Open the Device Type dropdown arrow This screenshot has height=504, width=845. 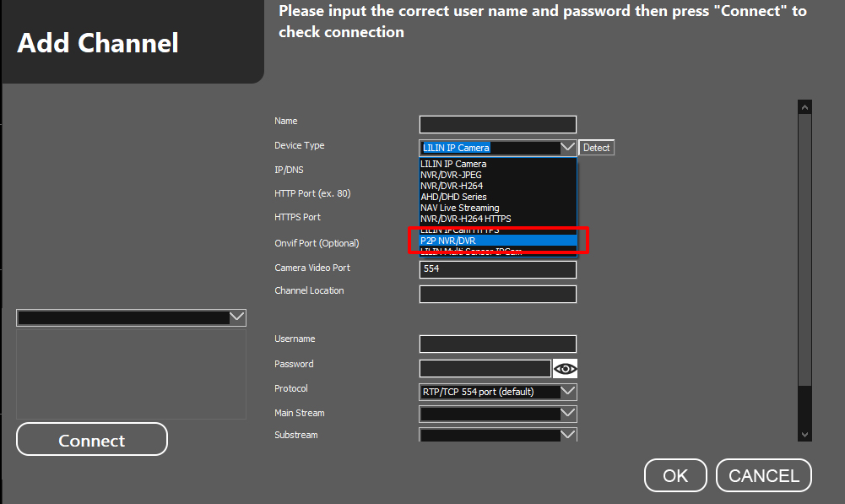click(567, 147)
